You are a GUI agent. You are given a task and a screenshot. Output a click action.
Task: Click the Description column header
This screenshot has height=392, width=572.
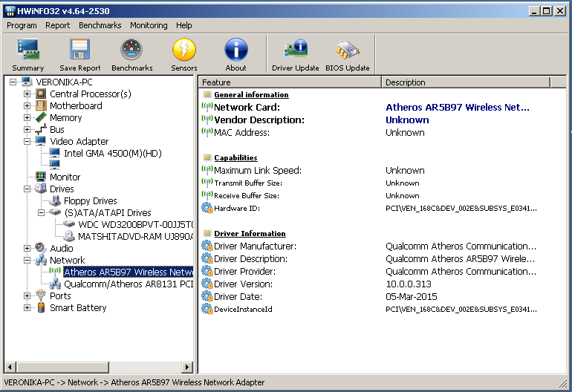[x=475, y=82]
